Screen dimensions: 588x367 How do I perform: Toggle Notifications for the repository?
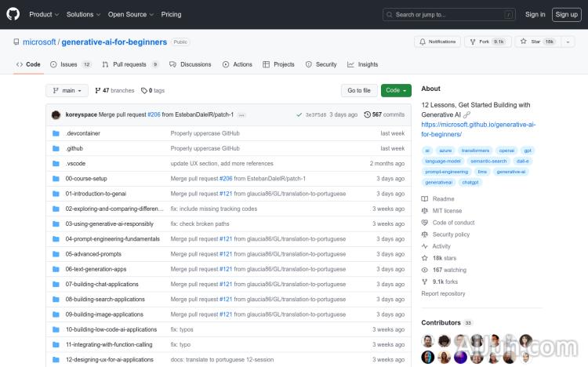tap(437, 42)
